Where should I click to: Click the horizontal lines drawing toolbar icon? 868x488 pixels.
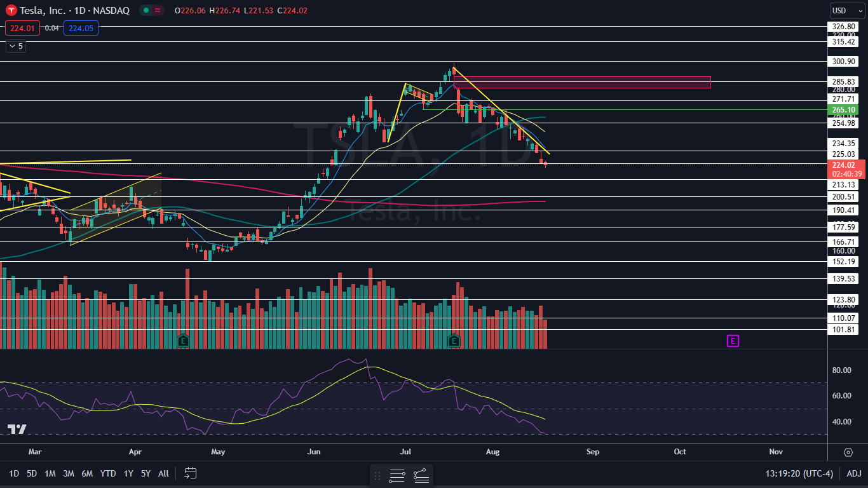pyautogui.click(x=397, y=475)
